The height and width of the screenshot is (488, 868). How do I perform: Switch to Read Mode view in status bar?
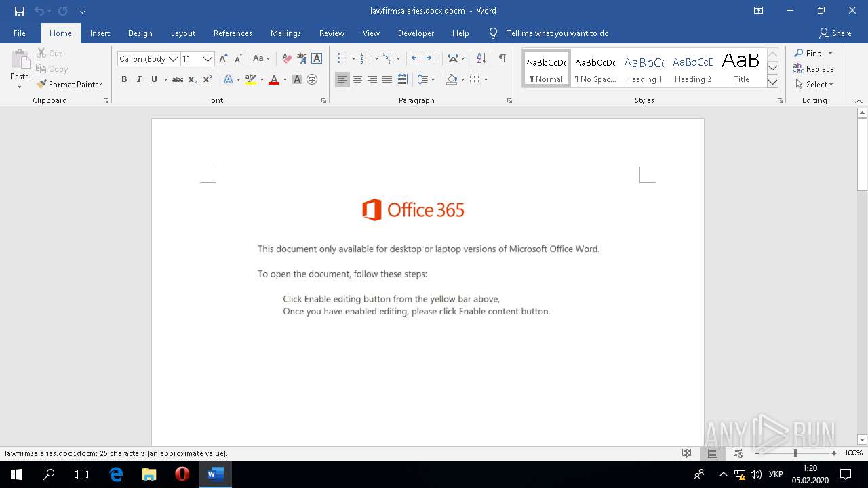687,453
